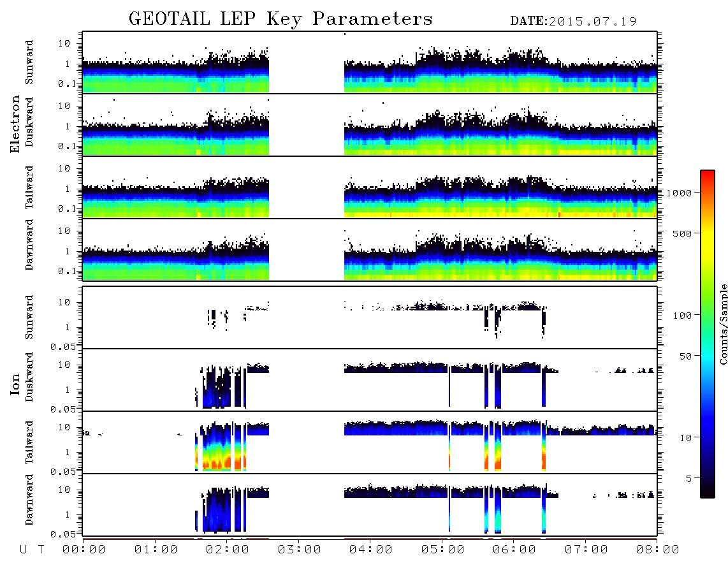Viewport: 728px width, 561px height.
Task: Click the "0.05" energy tick of Ion Sunward panel
Action: 63,347
